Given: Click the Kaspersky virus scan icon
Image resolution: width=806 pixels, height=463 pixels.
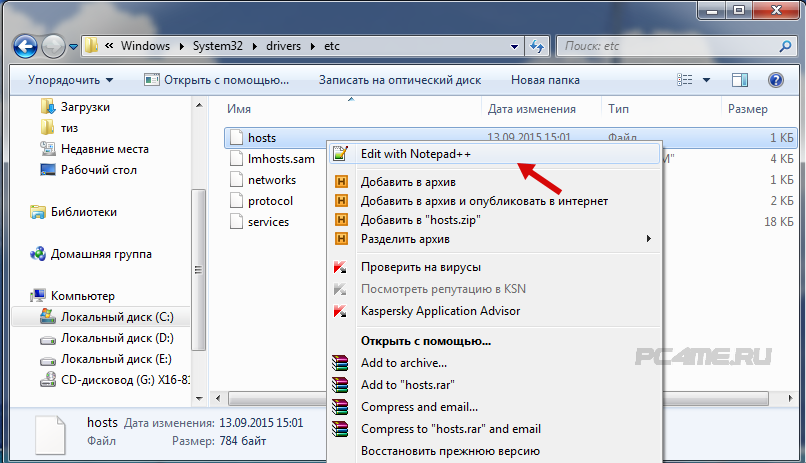Looking at the screenshot, I should click(x=341, y=267).
